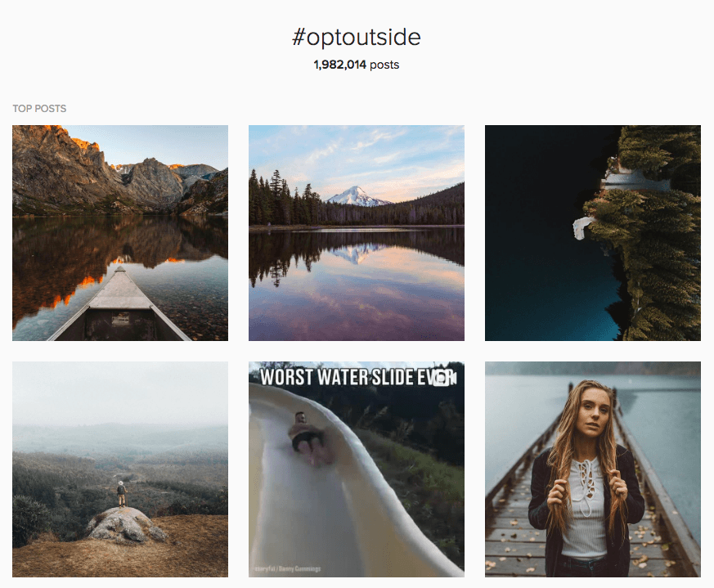Click the canoe bow in first photo

(119, 305)
